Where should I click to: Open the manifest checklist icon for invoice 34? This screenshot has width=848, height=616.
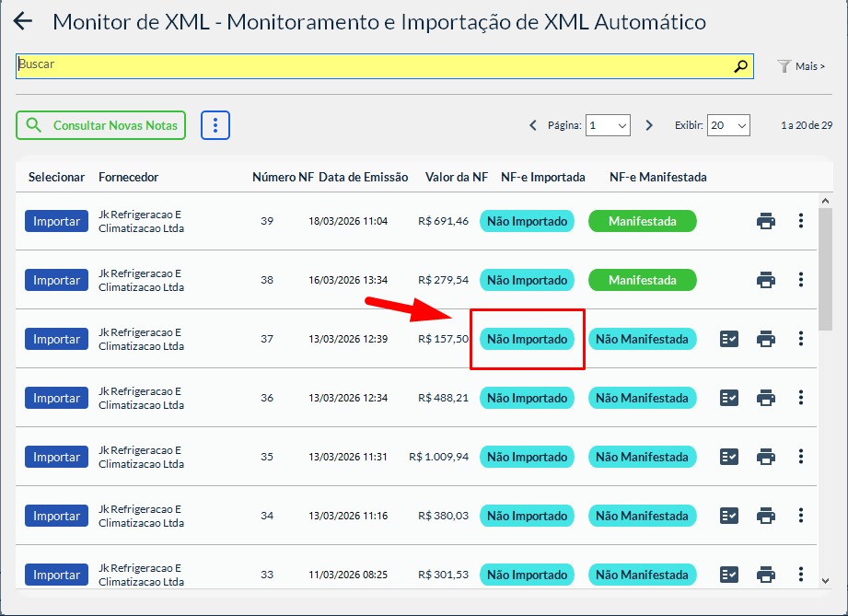coord(729,516)
